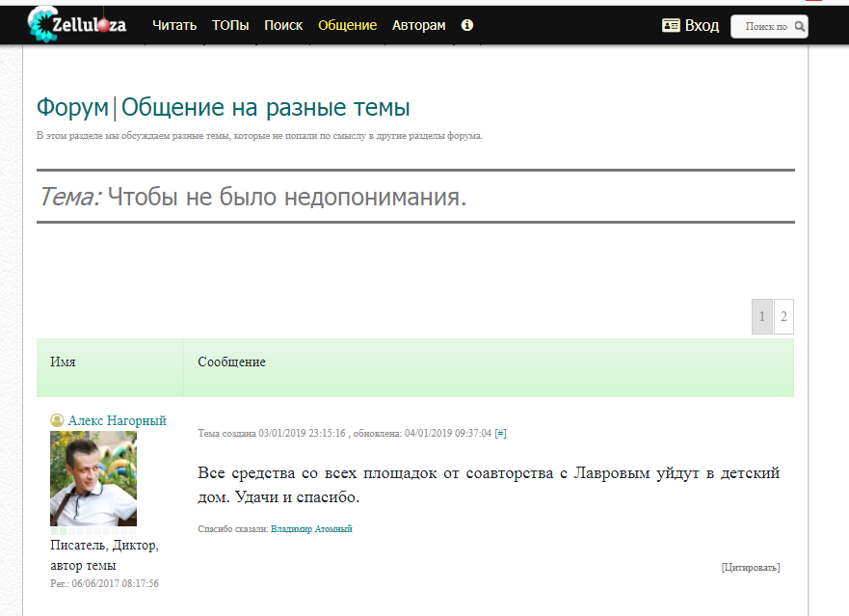
Task: Select Поиск in the top navigation
Action: point(283,25)
